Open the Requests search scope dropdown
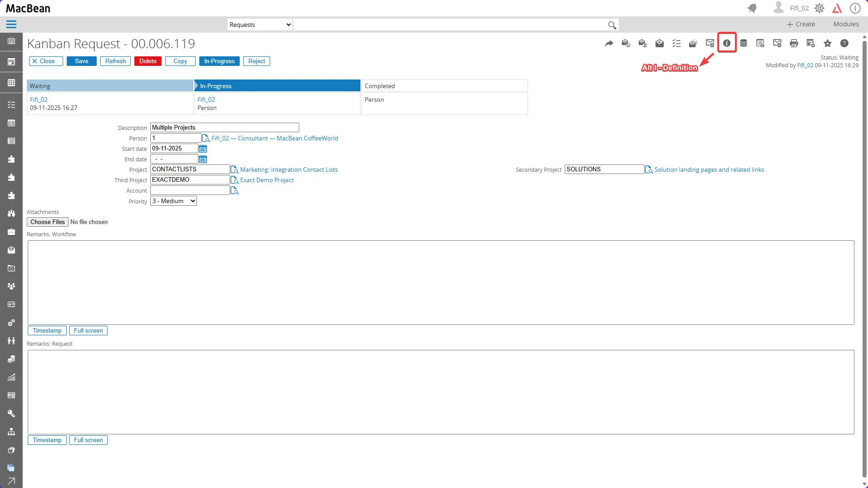 (x=259, y=25)
